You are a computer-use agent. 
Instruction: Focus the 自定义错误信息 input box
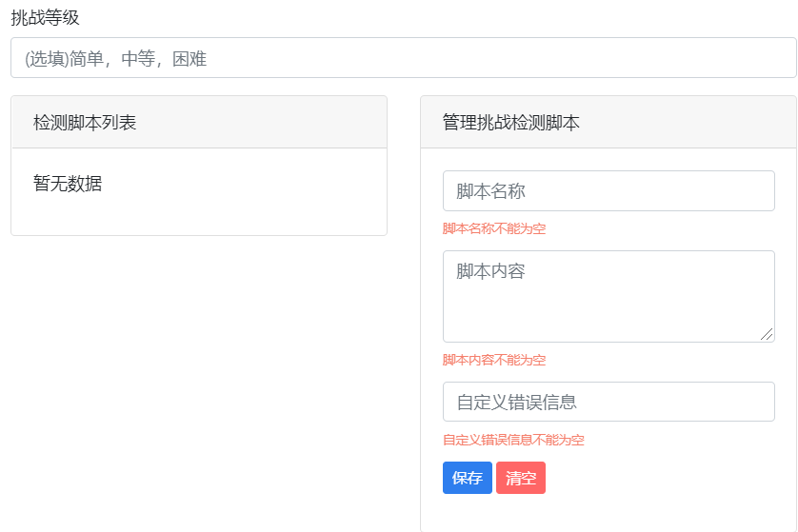point(608,402)
